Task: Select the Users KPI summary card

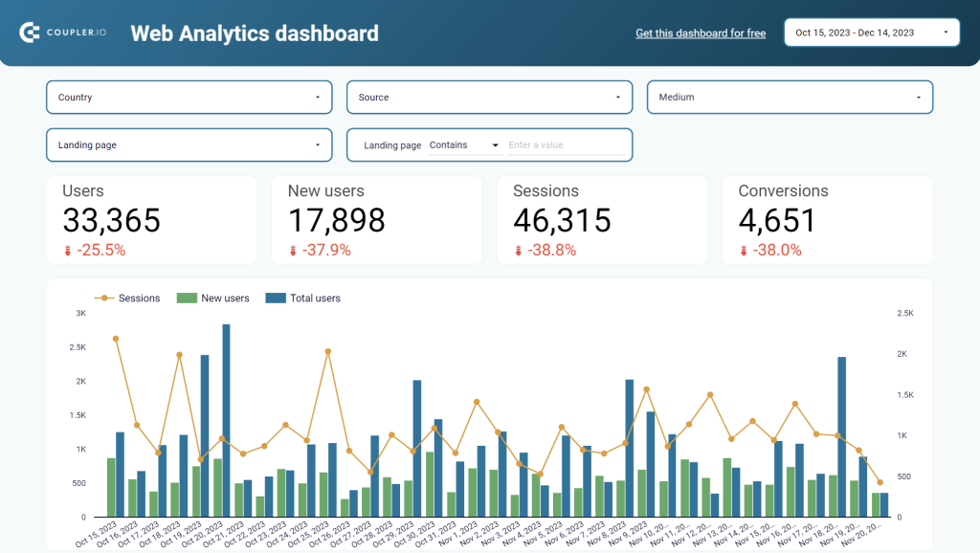Action: click(x=152, y=219)
